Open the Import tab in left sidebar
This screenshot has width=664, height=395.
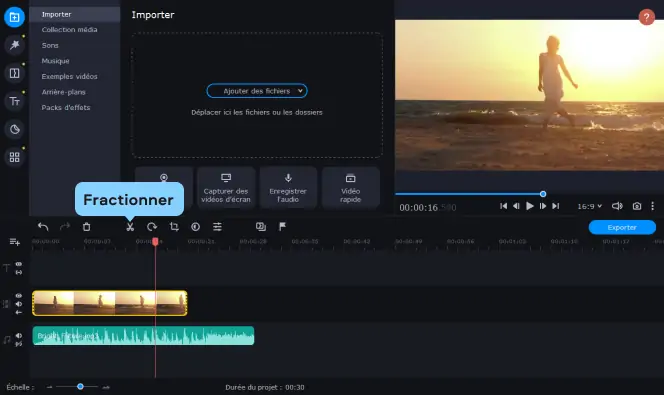14,17
